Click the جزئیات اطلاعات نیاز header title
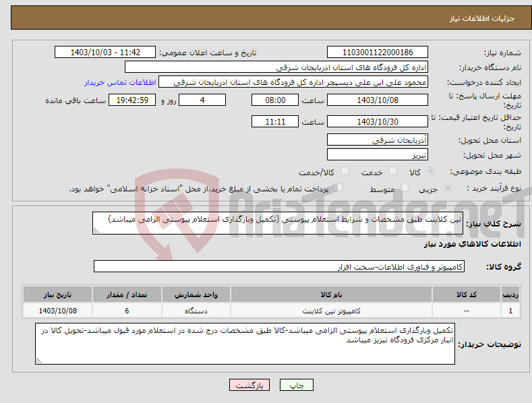Viewport: 532px width, 403px height. point(482,18)
